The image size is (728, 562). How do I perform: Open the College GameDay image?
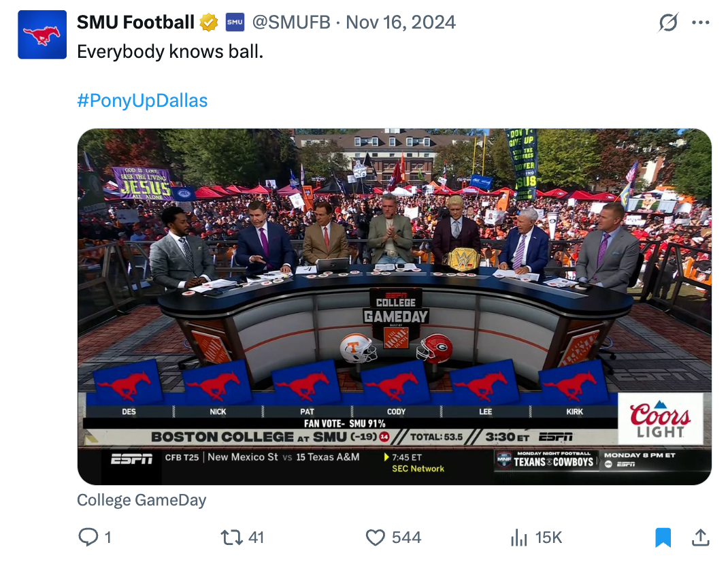[x=394, y=306]
